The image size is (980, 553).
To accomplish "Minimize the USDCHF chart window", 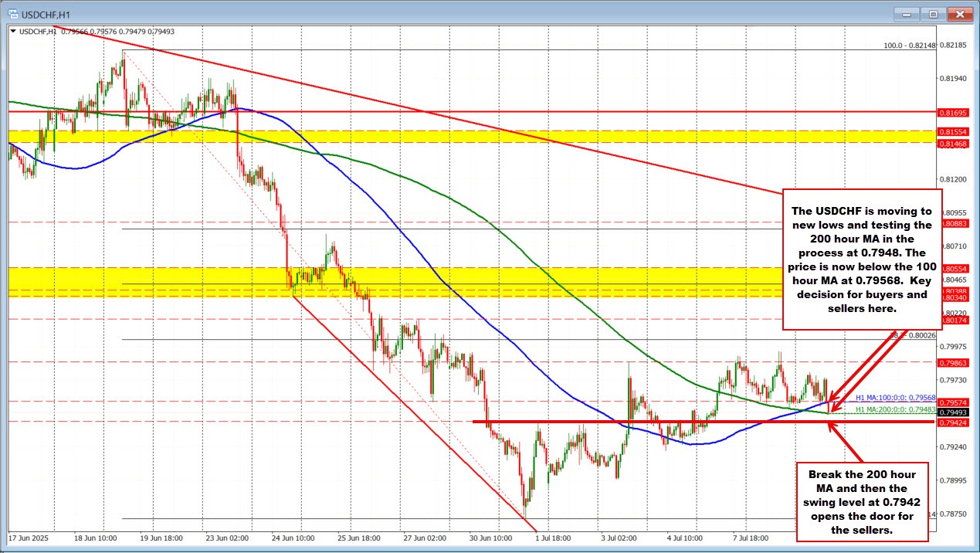I will tap(908, 13).
